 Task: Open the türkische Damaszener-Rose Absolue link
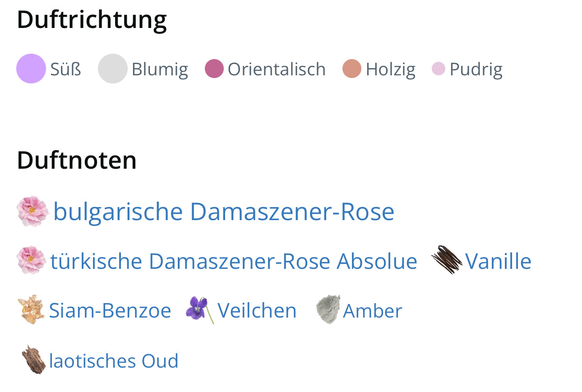[234, 261]
